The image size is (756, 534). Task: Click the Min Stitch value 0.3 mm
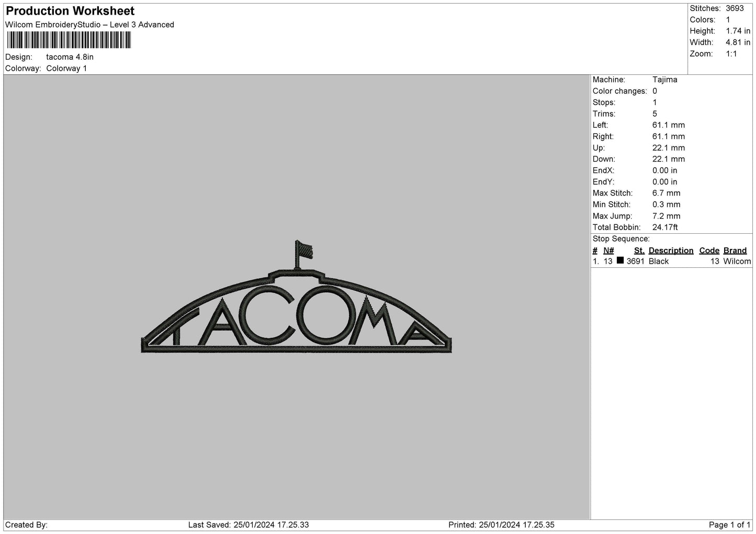pos(666,204)
